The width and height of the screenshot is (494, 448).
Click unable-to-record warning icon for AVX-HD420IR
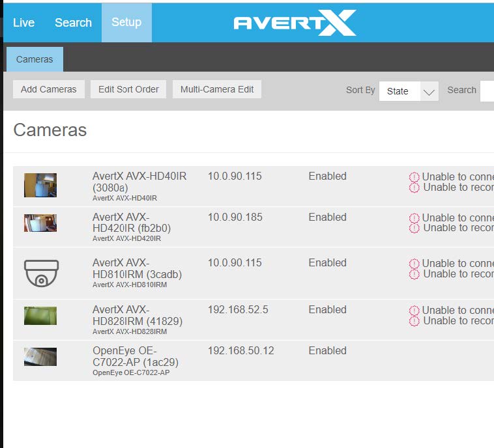click(x=414, y=228)
